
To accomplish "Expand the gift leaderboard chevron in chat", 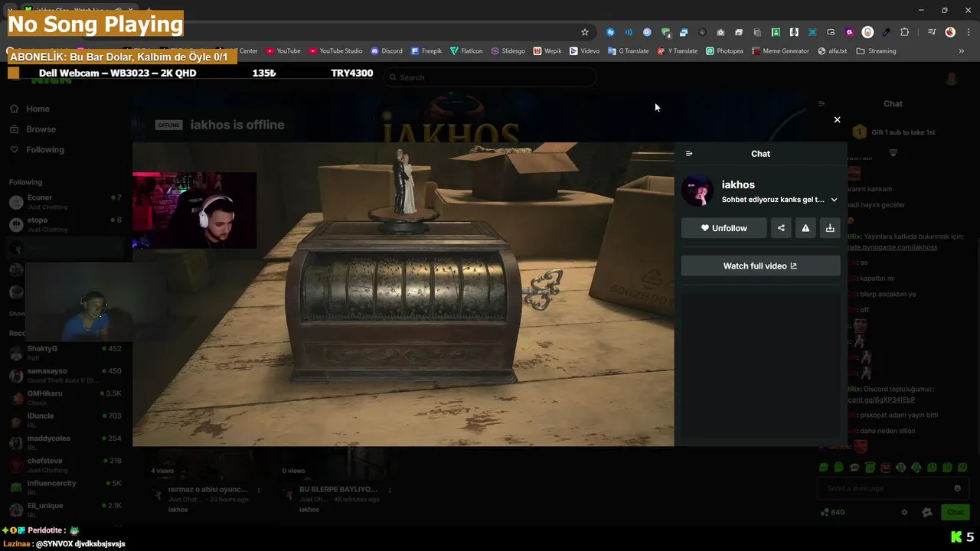I will [x=893, y=153].
